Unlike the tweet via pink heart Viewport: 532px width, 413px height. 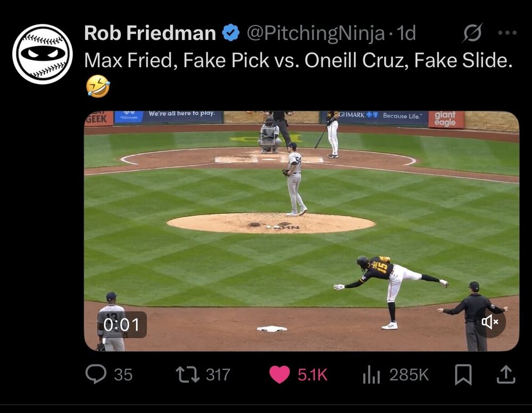click(x=279, y=374)
